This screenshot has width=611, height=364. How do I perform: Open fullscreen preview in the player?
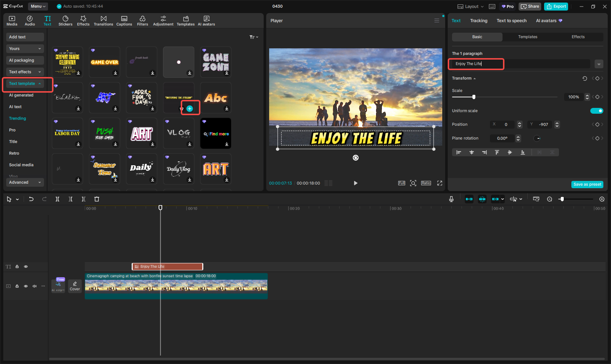tap(439, 183)
